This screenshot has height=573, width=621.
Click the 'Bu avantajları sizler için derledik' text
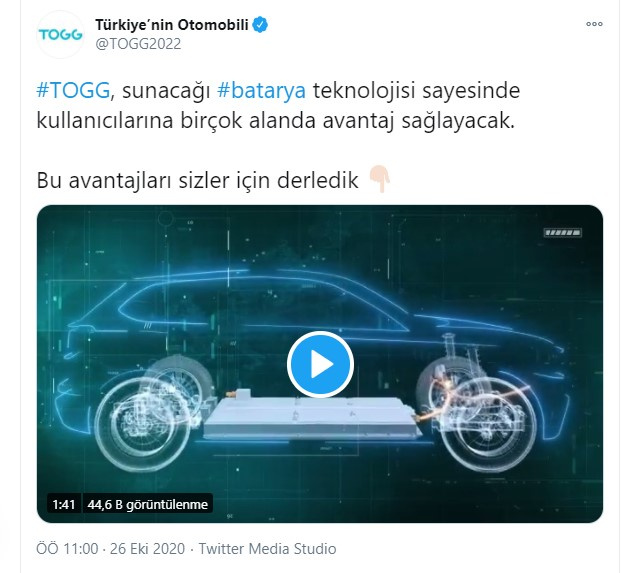click(x=197, y=180)
